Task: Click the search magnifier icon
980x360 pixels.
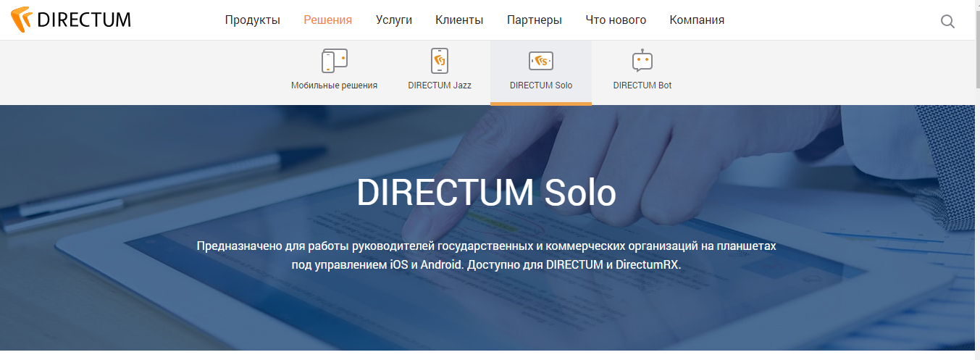Action: tap(947, 21)
